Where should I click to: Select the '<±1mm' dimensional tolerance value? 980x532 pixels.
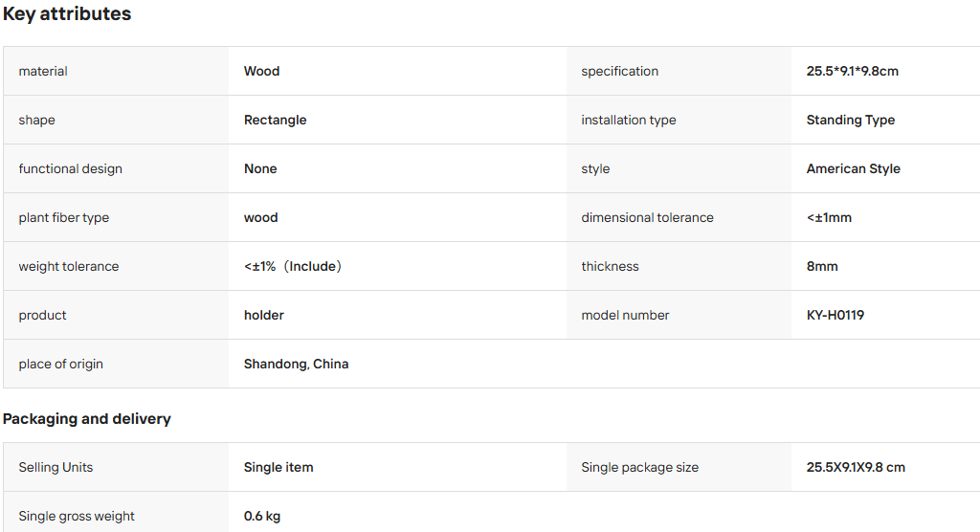click(829, 217)
